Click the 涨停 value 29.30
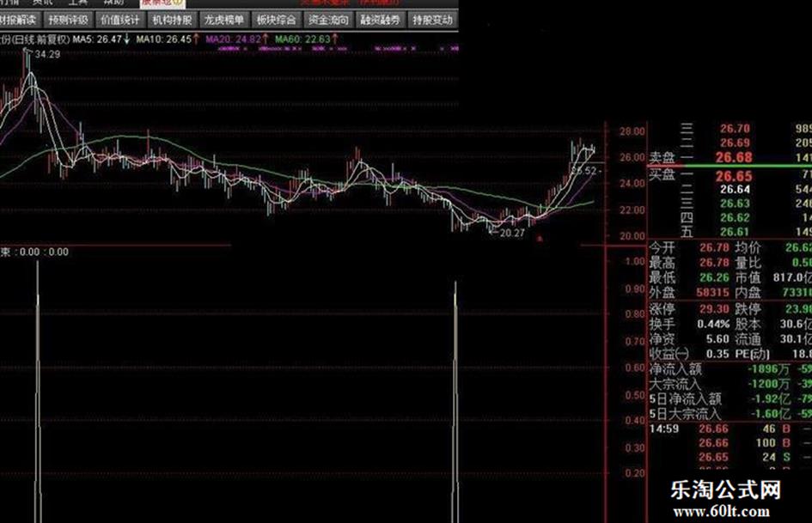Viewport: 812px width, 523px height. (x=714, y=309)
